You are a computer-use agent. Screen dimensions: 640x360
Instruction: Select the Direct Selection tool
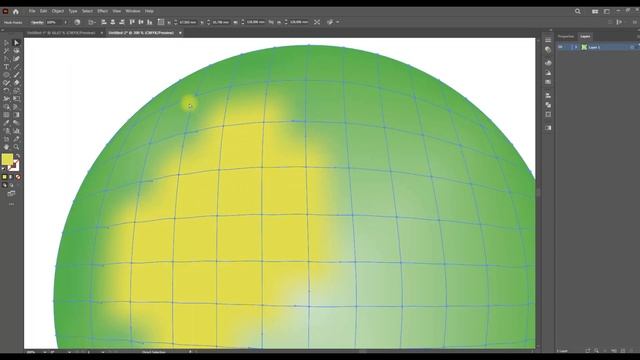point(16,43)
